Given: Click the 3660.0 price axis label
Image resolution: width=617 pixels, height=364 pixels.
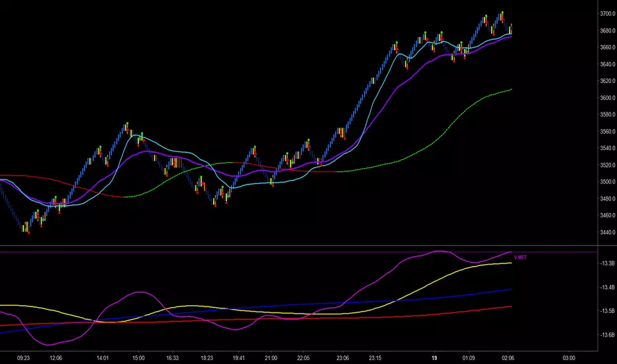Looking at the screenshot, I should [608, 47].
